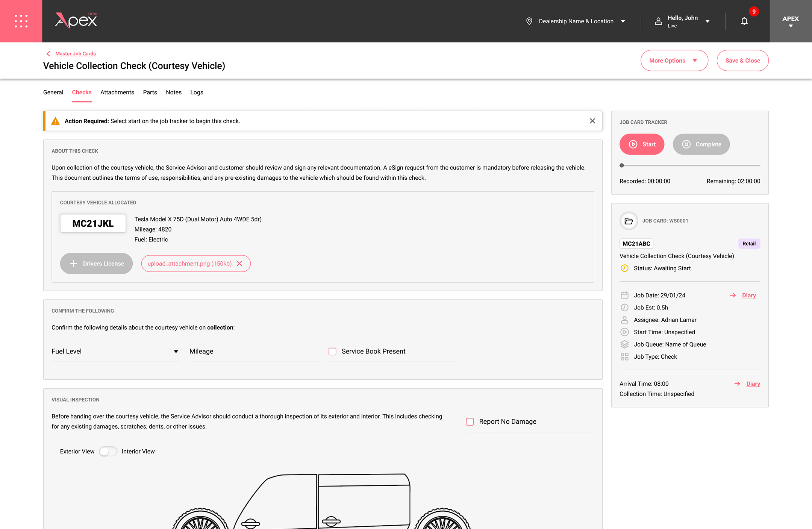812x529 pixels.
Task: Tick the Report No Damage checkbox
Action: click(x=470, y=421)
